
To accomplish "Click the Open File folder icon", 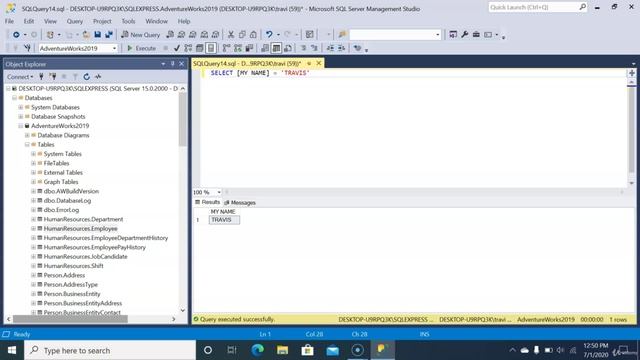I will [86, 35].
